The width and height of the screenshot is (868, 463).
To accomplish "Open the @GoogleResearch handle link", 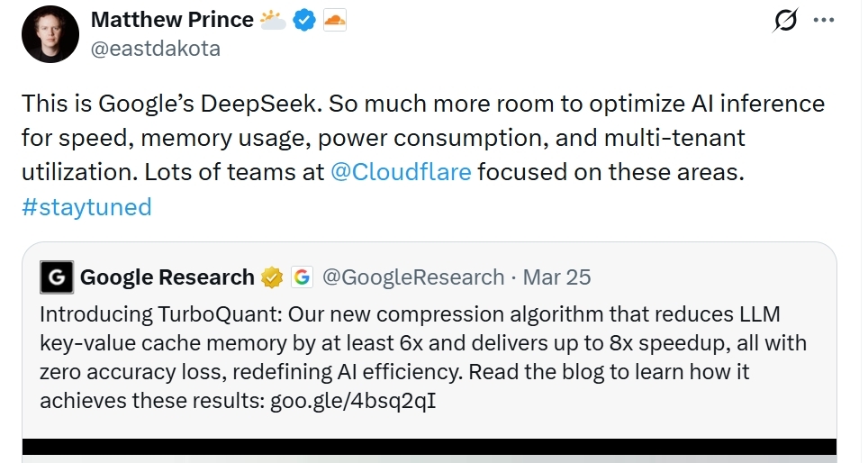I will [413, 277].
